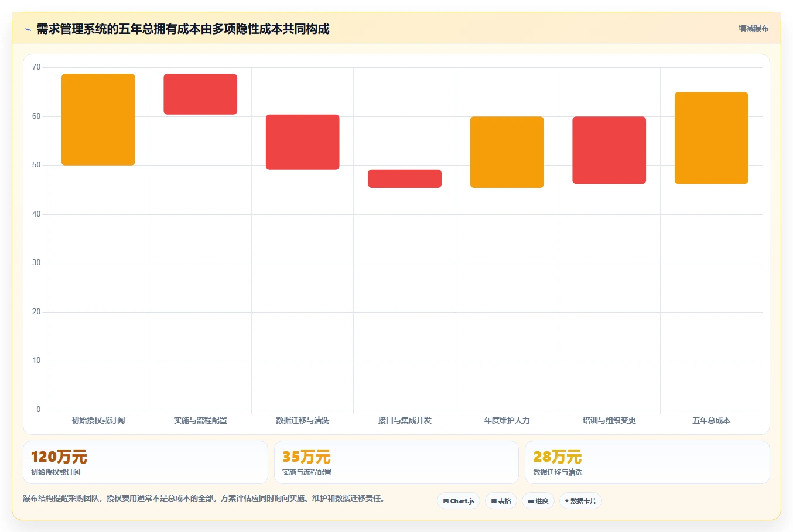Click the orange 年度维护人力 bar
Image resolution: width=793 pixels, height=532 pixels.
pos(507,152)
